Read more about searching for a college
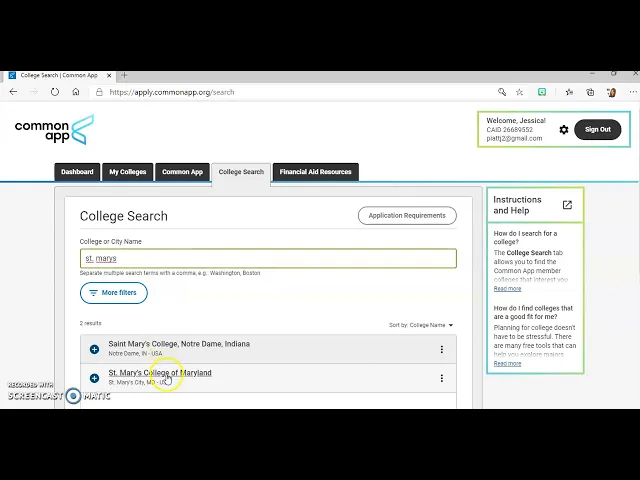Screen dimensions: 640x480 coord(507,289)
